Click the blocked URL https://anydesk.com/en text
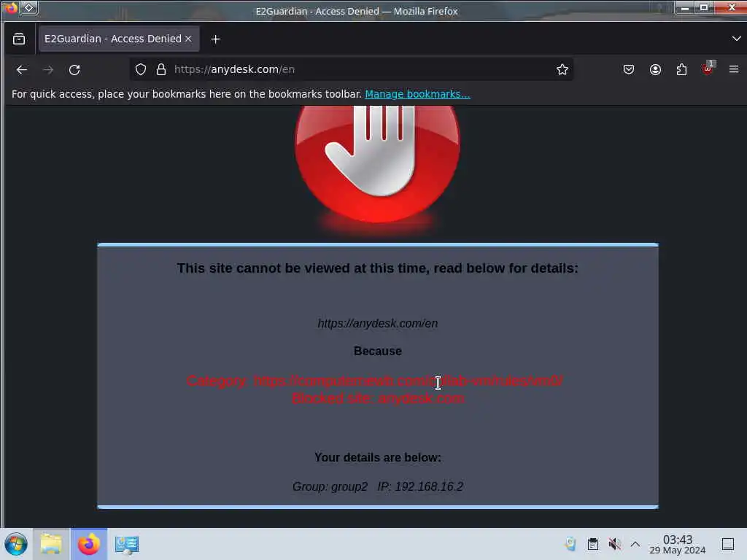 tap(377, 323)
